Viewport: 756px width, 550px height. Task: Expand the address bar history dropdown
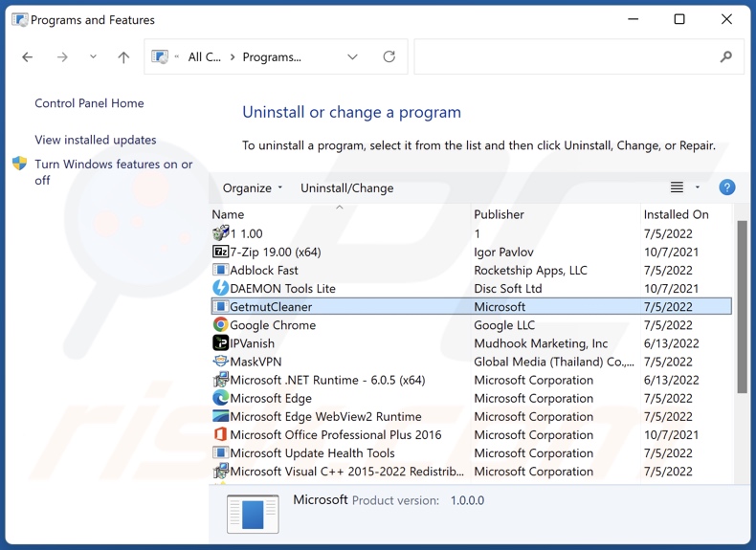[x=352, y=56]
